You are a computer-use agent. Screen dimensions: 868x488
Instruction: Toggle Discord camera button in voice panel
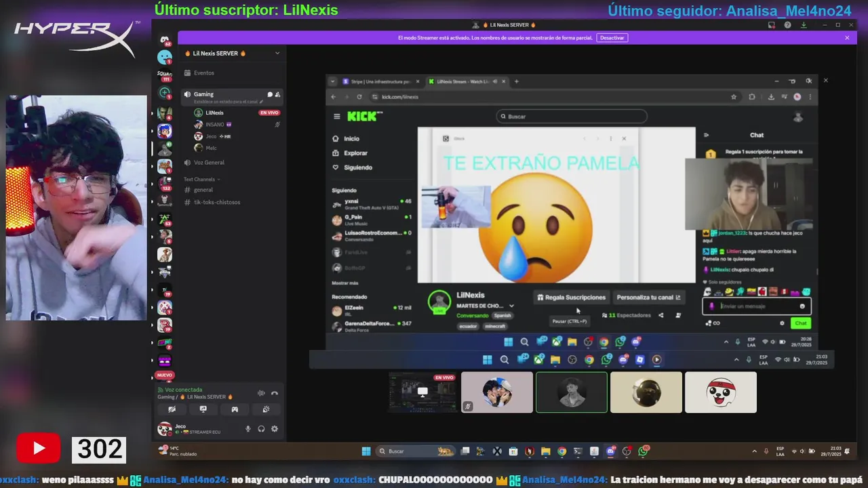click(x=172, y=409)
